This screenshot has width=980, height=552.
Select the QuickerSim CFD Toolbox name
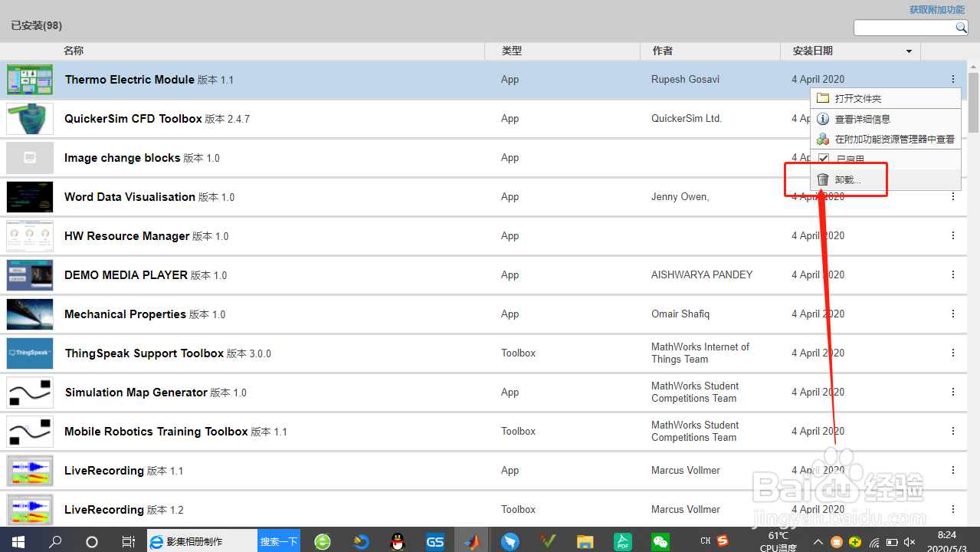pos(133,119)
